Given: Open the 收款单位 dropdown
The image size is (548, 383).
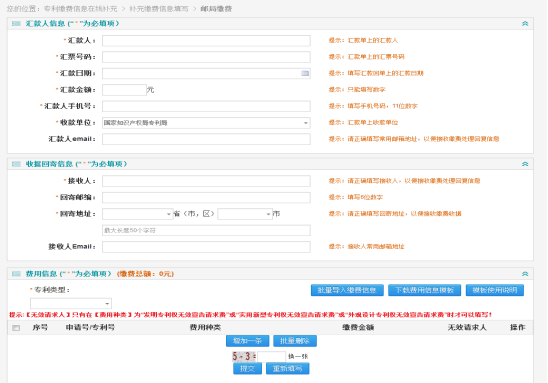Looking at the screenshot, I should [x=206, y=123].
